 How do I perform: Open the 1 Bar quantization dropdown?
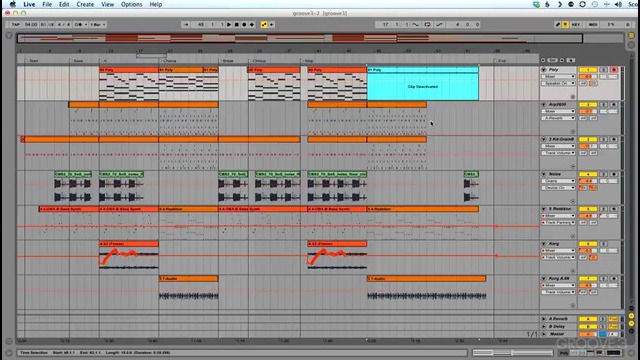pos(98,24)
